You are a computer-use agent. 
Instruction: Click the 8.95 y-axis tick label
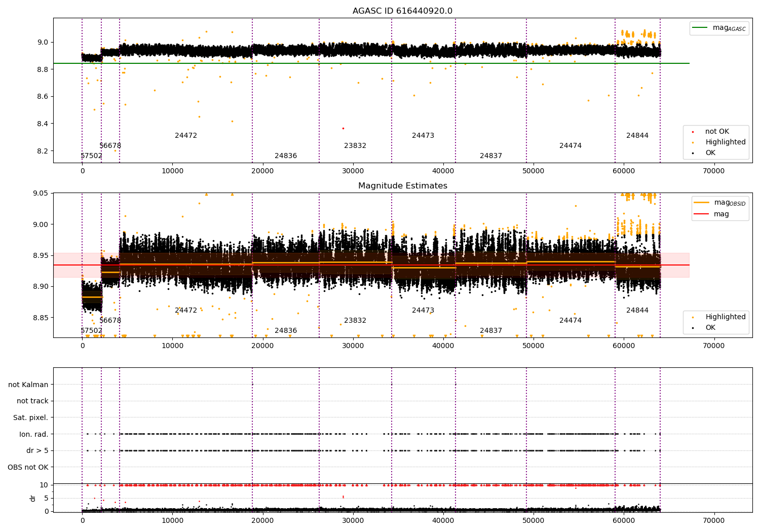click(x=40, y=255)
